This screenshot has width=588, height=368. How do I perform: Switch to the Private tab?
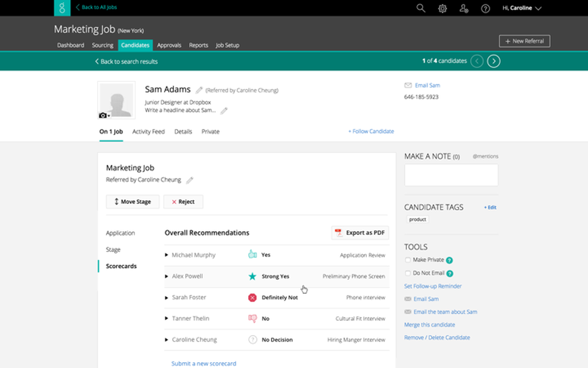(x=211, y=131)
